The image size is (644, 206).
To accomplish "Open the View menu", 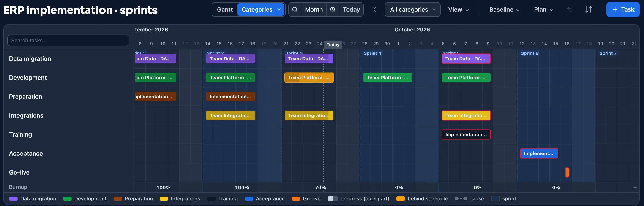I will click(458, 9).
